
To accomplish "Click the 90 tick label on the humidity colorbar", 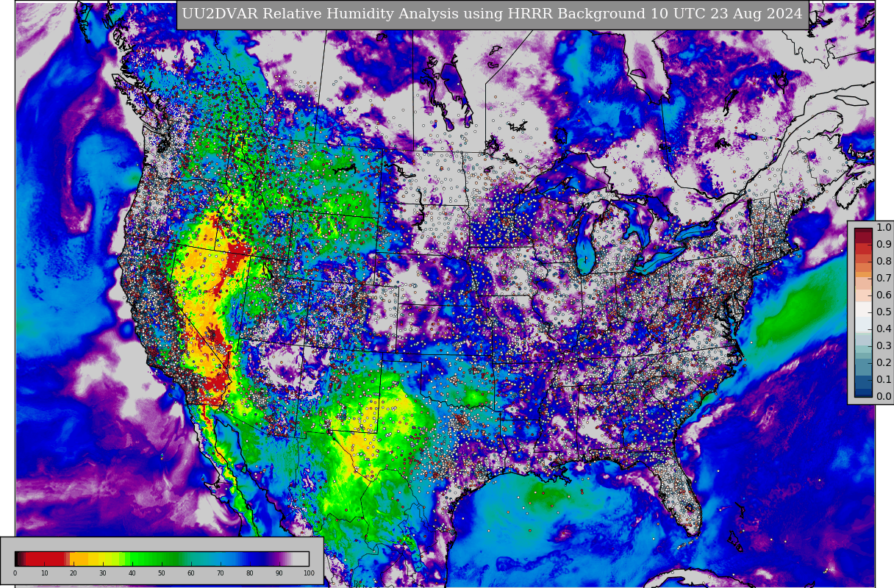I will [279, 573].
